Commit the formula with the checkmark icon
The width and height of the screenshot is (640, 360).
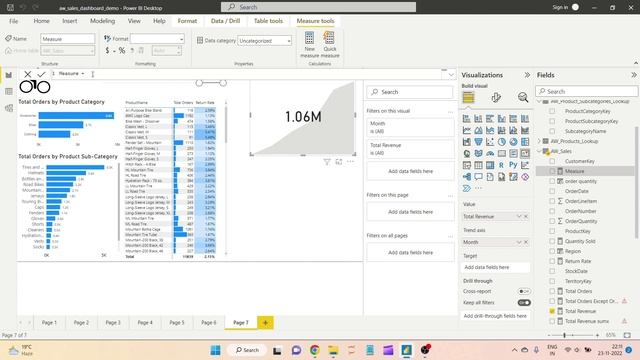pos(41,74)
